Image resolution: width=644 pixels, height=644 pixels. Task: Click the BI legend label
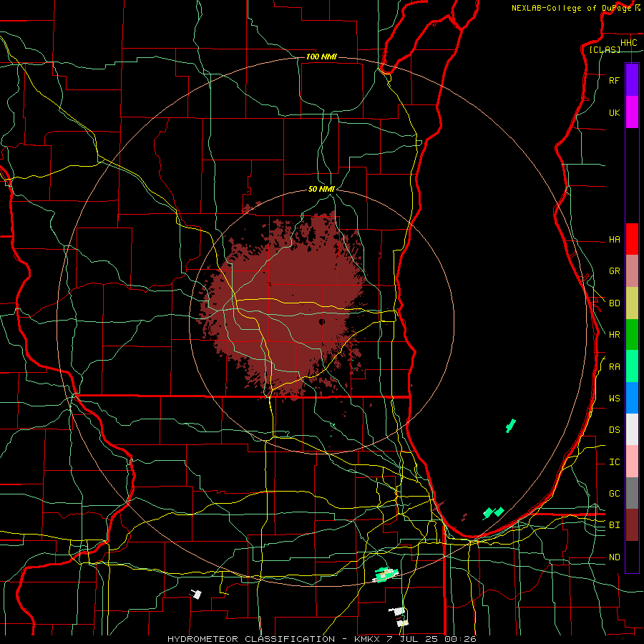tap(614, 525)
